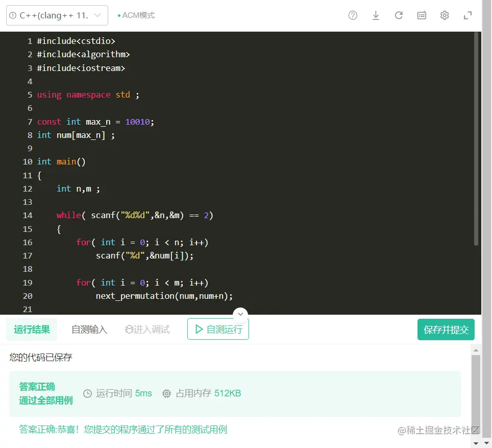Click the scanf("%d",&num[i]) line
This screenshot has width=492, height=448.
pos(144,255)
